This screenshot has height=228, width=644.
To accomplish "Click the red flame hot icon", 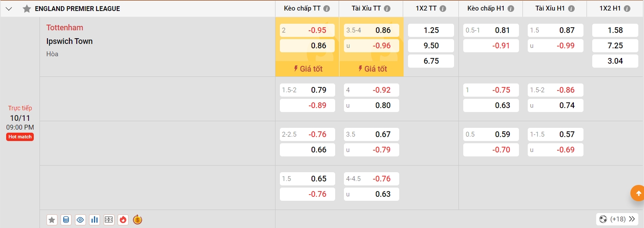I will pos(123,220).
